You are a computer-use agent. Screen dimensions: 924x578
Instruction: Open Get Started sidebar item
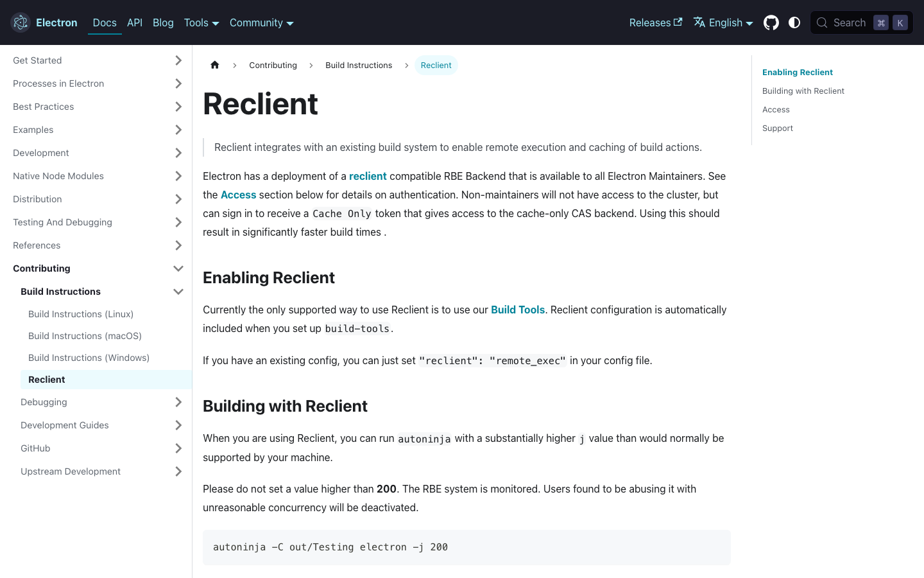click(37, 60)
